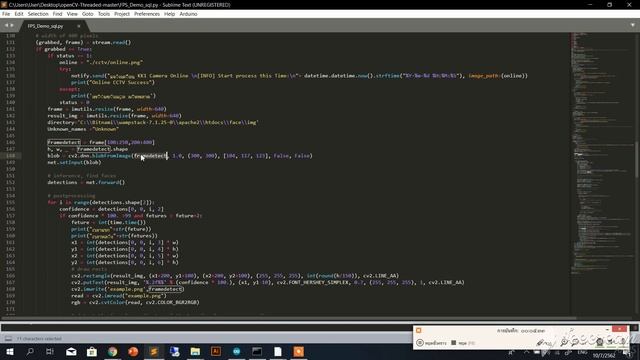Switch to the command prompt taskbar icon

(x=257, y=352)
